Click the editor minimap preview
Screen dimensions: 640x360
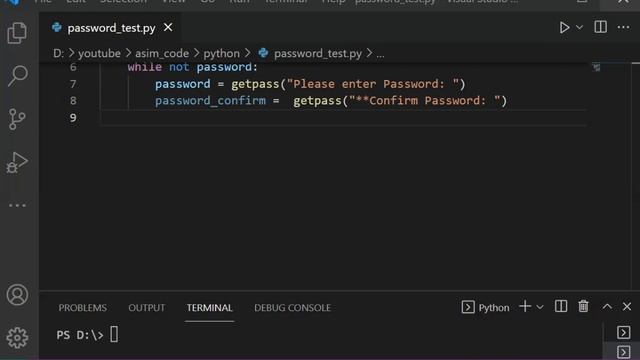596,67
